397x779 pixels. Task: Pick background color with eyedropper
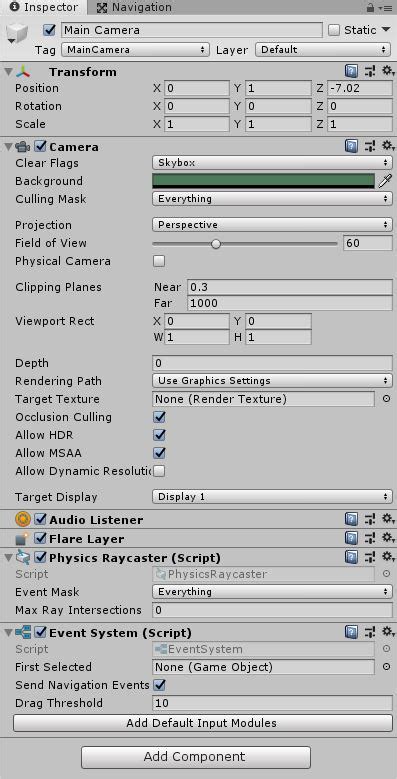point(385,181)
